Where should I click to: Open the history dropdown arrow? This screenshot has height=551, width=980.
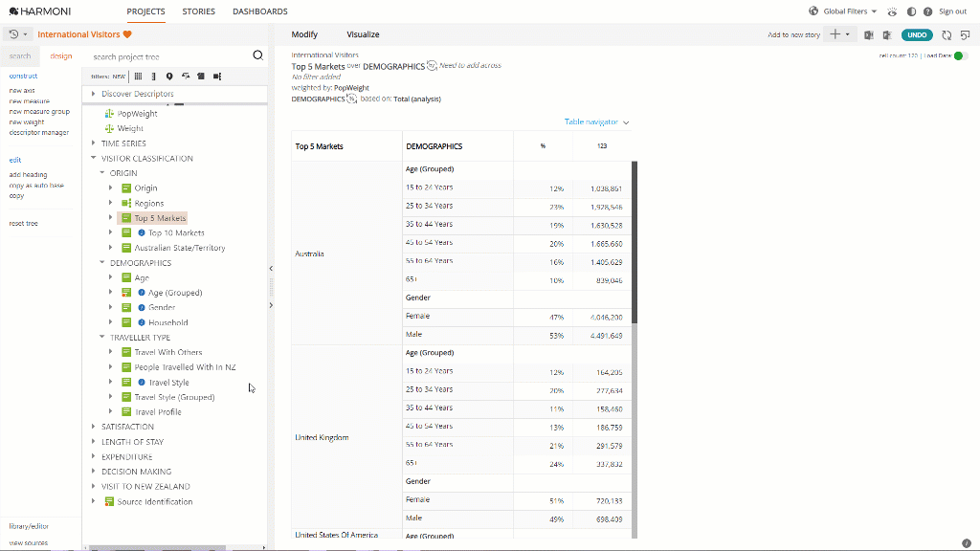pyautogui.click(x=25, y=34)
